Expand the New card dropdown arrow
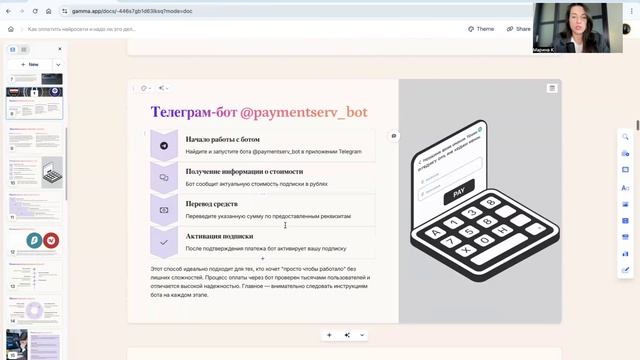Screen dimensions: 640x360 click(x=58, y=64)
